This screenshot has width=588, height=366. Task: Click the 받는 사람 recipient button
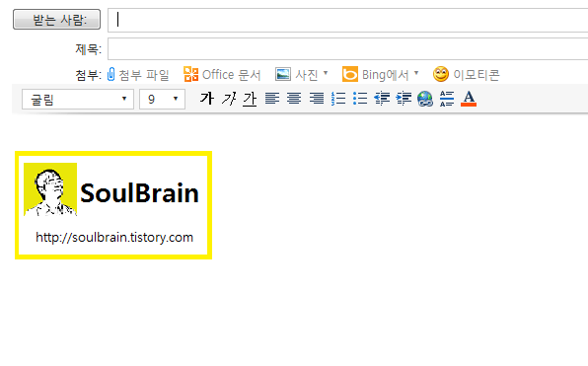(56, 19)
